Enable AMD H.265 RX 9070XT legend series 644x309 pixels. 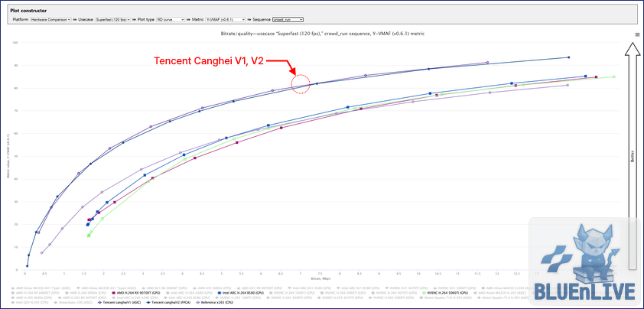82,298
